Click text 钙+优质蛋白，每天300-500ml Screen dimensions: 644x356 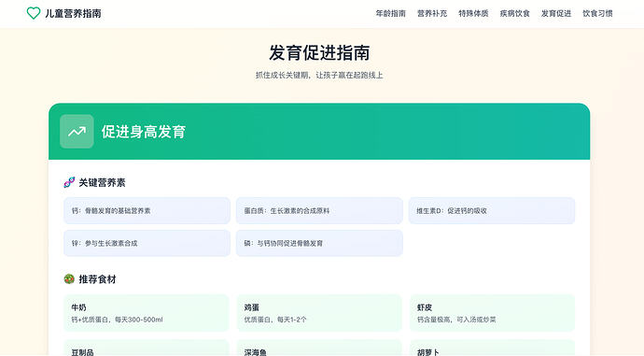pyautogui.click(x=117, y=320)
